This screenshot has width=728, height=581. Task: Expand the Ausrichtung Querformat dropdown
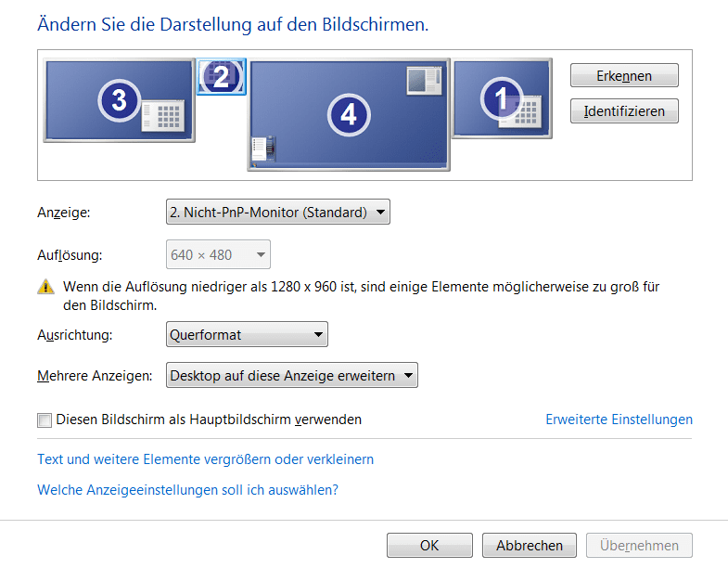(x=247, y=335)
